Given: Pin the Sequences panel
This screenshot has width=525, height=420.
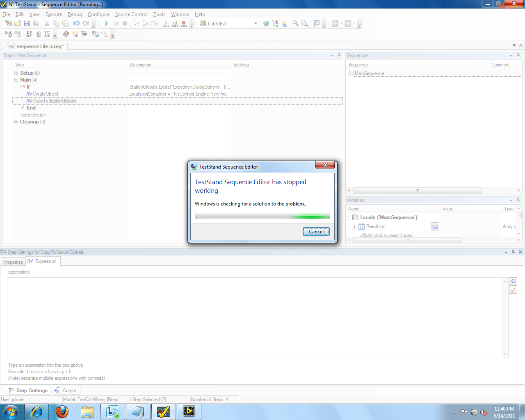Looking at the screenshot, I should [518, 55].
